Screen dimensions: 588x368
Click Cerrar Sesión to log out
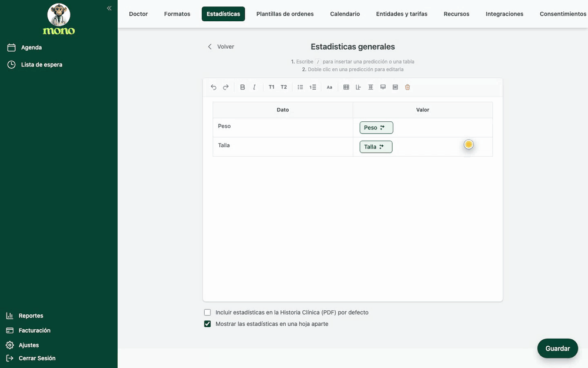tap(37, 358)
